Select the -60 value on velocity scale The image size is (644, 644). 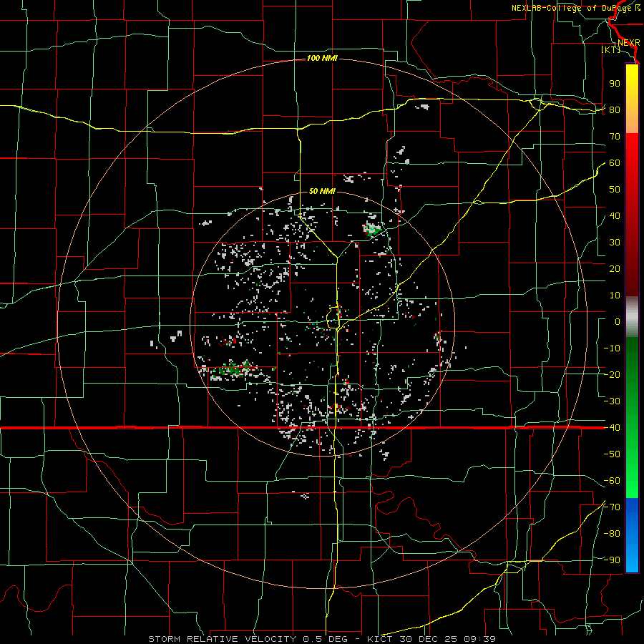tap(612, 481)
